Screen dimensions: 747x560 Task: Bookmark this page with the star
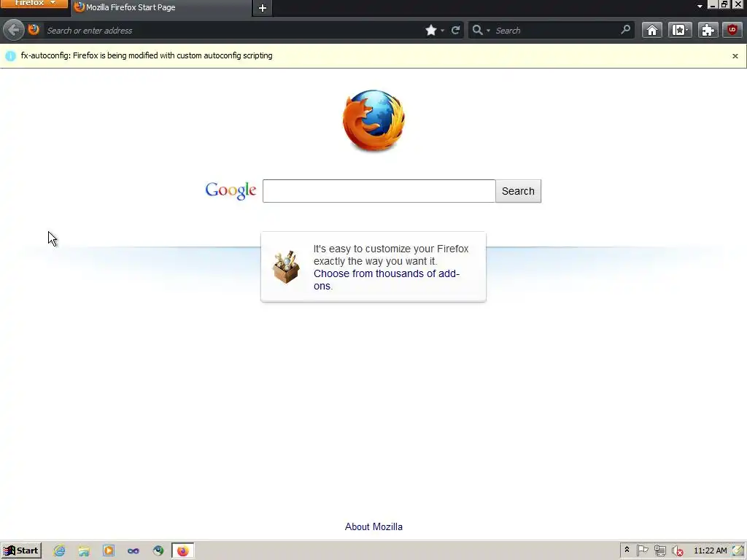[430, 31]
